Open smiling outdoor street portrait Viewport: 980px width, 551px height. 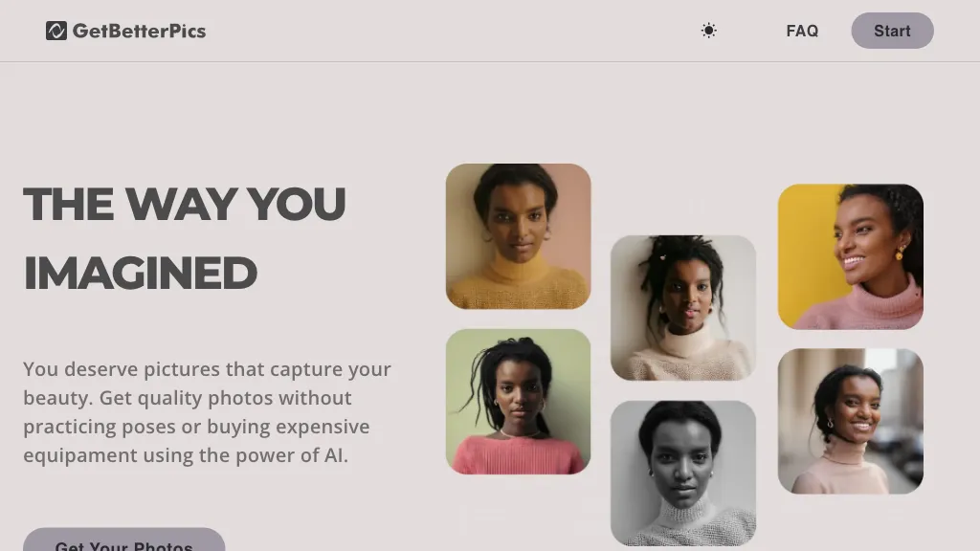pos(851,421)
